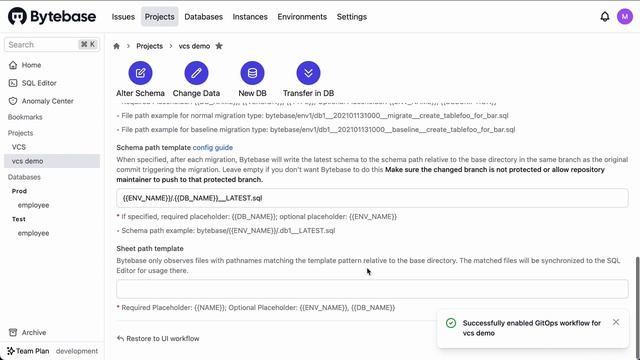
Task: Select vcs demo project in sidebar
Action: (x=52, y=161)
